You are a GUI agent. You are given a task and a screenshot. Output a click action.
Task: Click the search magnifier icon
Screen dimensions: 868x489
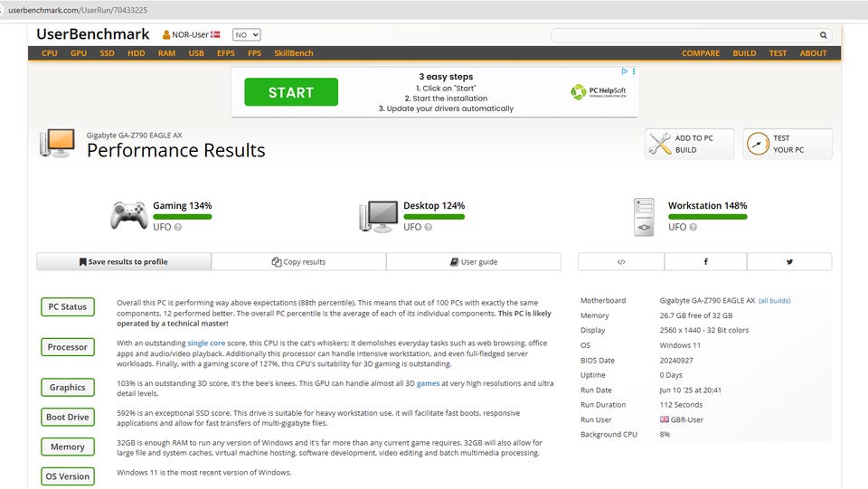click(x=823, y=35)
